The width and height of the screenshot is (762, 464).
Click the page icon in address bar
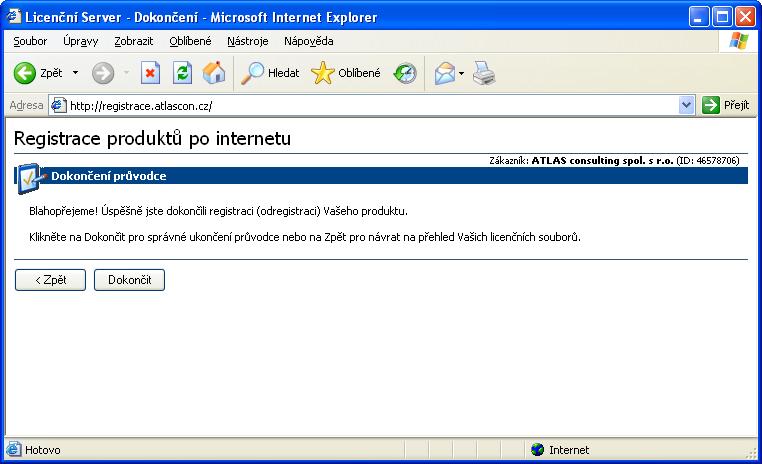pos(59,105)
